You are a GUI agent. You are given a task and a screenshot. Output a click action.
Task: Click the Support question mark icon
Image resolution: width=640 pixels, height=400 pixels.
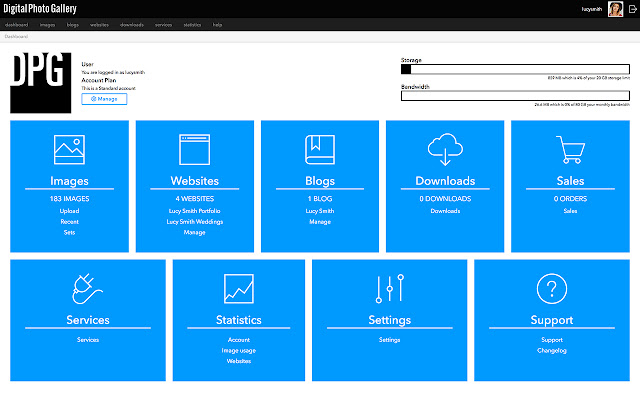coord(552,289)
